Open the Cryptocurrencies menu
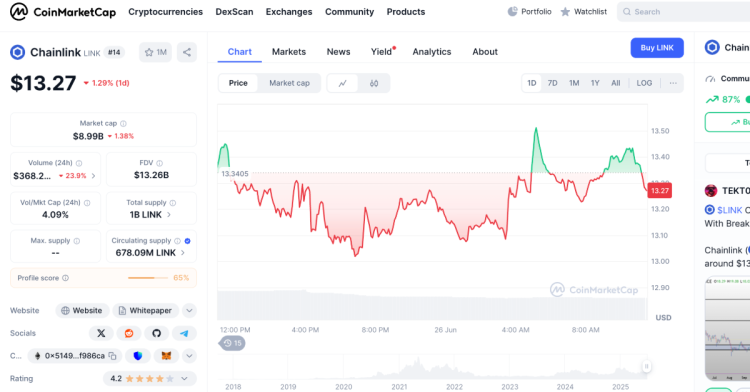This screenshot has height=392, width=750. click(x=165, y=12)
